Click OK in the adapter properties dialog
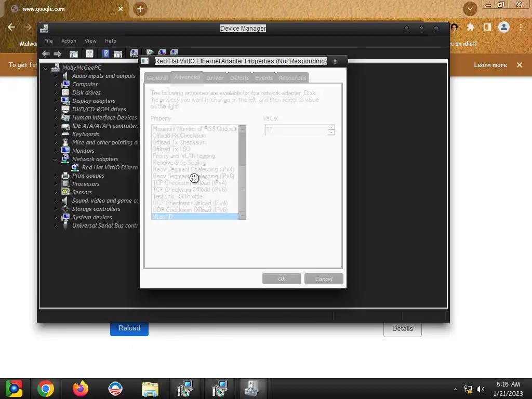This screenshot has width=532, height=399. 282,279
